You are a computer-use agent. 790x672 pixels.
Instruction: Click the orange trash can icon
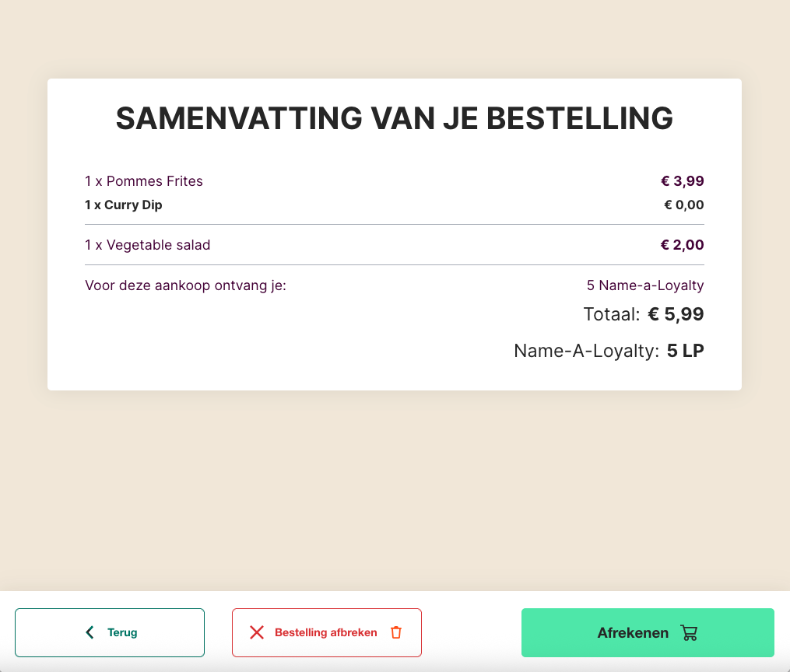pos(396,632)
